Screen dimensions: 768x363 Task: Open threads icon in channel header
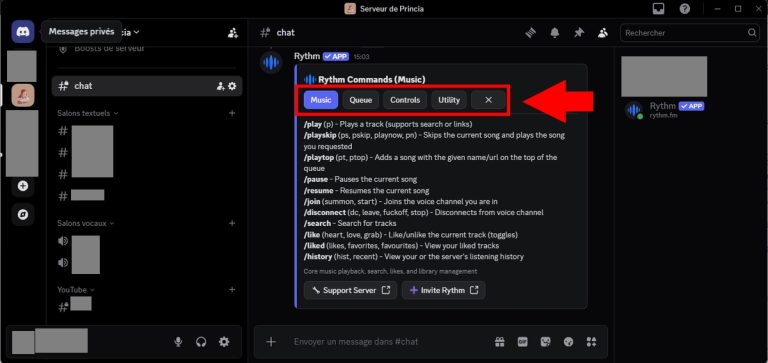coord(531,33)
